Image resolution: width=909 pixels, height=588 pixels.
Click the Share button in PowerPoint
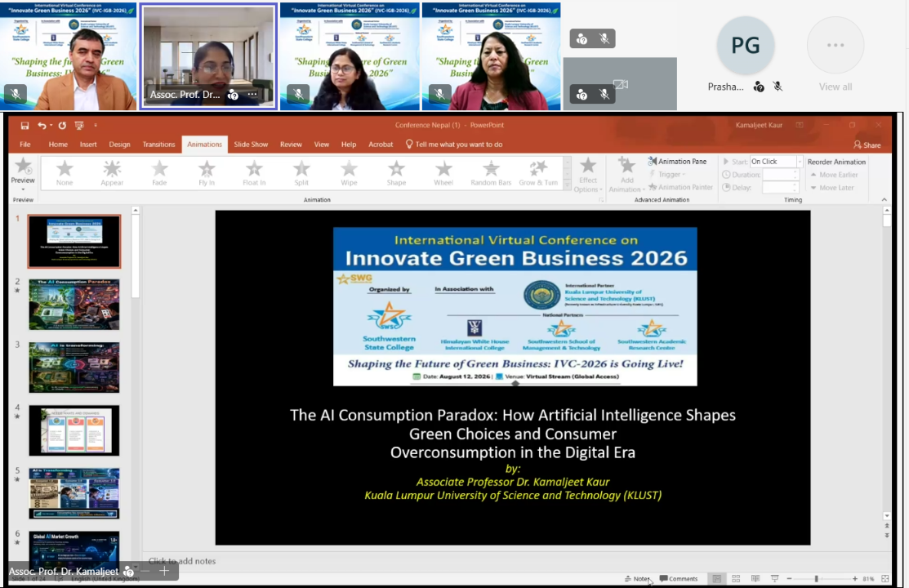tap(867, 145)
